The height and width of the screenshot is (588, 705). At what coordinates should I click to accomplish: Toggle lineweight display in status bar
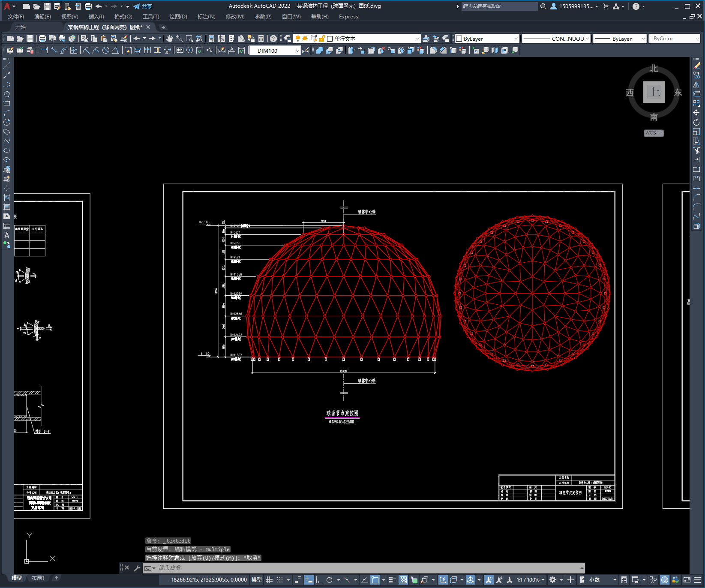click(392, 580)
